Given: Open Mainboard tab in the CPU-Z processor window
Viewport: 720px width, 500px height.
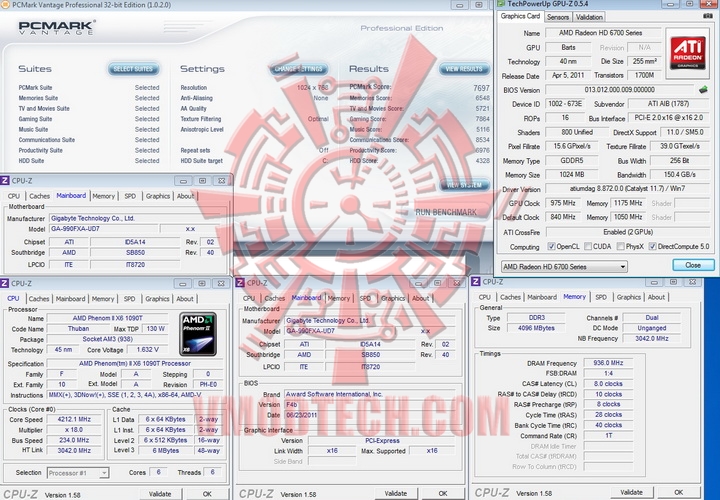Looking at the screenshot, I should coord(70,298).
